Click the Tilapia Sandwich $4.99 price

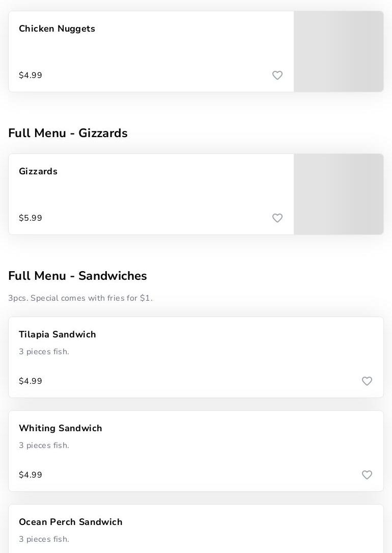(x=31, y=381)
